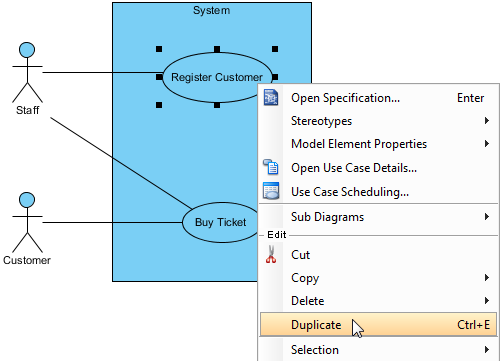Expand the Stereotypes submenu
501x361 pixels.
[487, 121]
